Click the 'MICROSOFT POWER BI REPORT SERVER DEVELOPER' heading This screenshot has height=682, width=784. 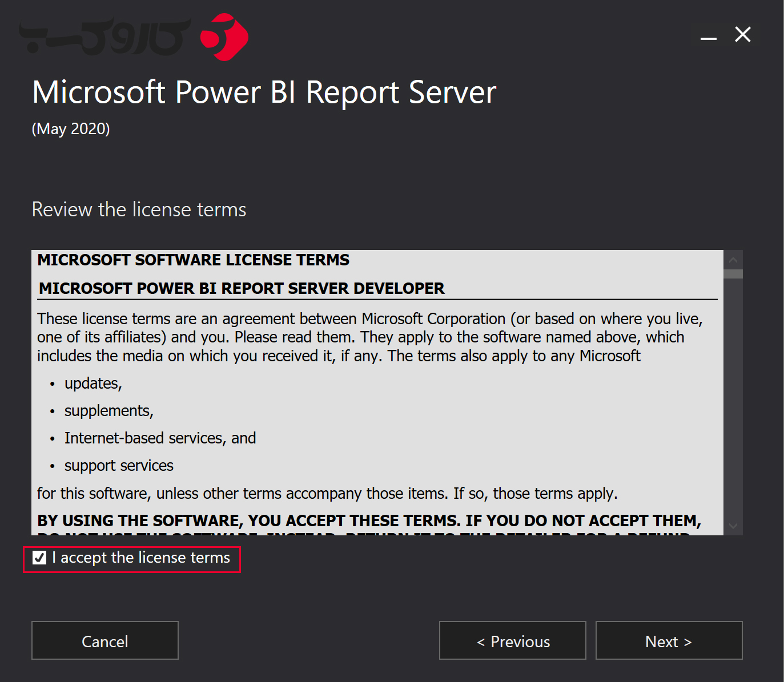(x=241, y=288)
